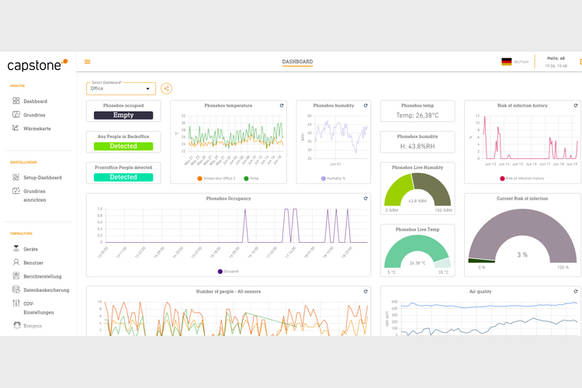
Task: Open Benutzer users page
Action: pyautogui.click(x=33, y=263)
